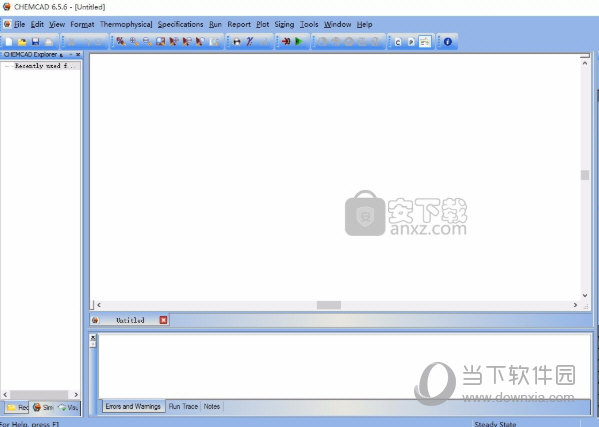599x427 pixels.
Task: Close the Untitled tab with red X
Action: coord(164,320)
